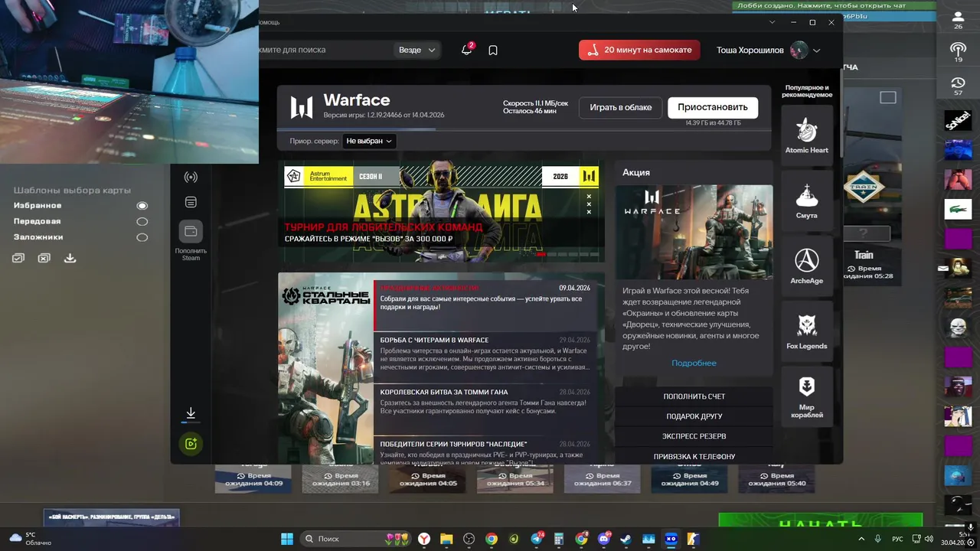Open ПРИВЯЗКА К ТЕЛЕФОНУ menu entry
Image resolution: width=980 pixels, height=551 pixels.
[694, 456]
